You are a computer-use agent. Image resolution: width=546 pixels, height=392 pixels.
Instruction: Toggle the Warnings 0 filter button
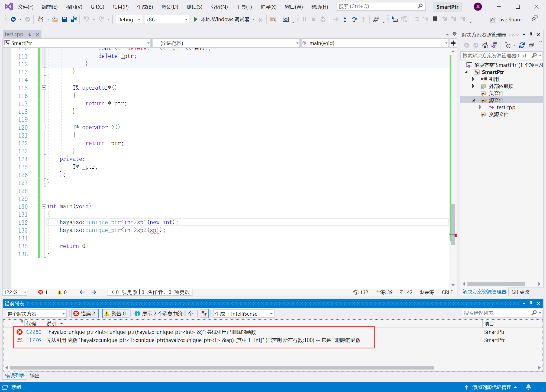tap(115, 313)
